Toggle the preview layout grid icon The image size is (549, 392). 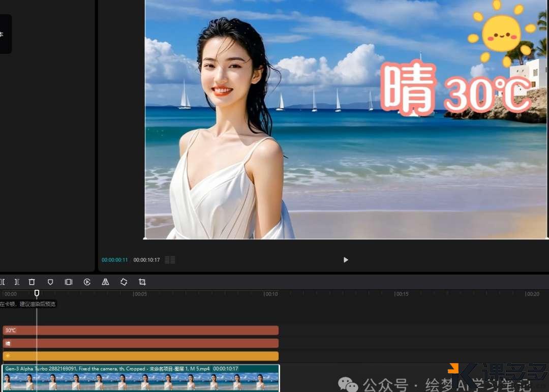point(170,259)
